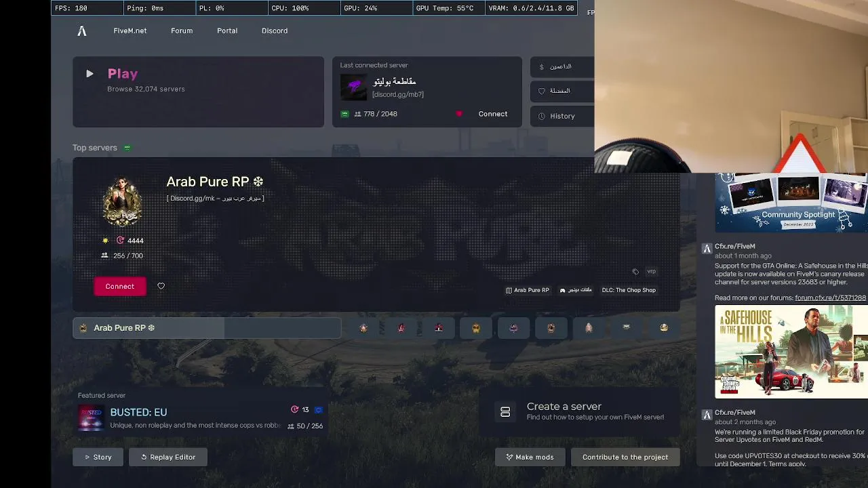868x488 pixels.
Task: Select the vrp tag
Action: point(651,272)
